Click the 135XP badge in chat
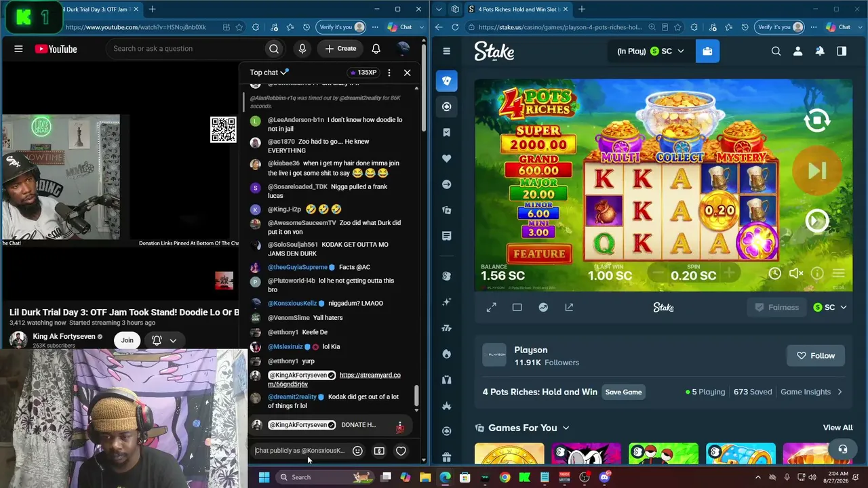This screenshot has height=488, width=868. [x=363, y=73]
